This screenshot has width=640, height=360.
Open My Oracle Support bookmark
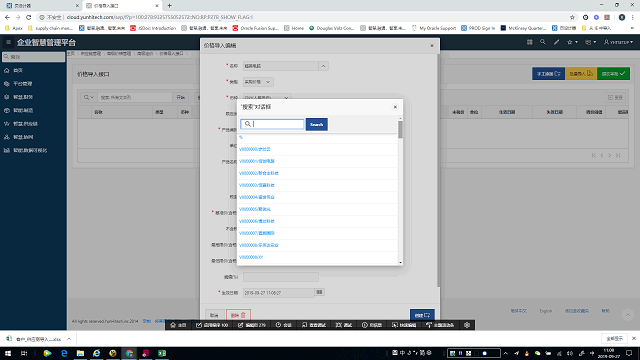(433, 28)
